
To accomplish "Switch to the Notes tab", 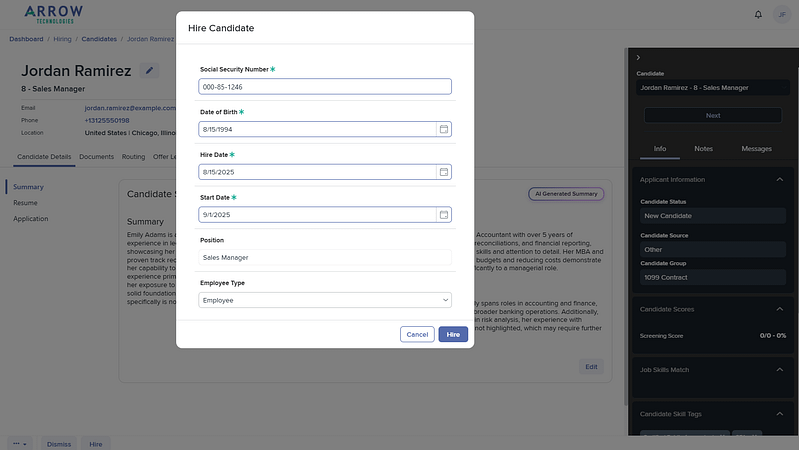I will click(703, 149).
